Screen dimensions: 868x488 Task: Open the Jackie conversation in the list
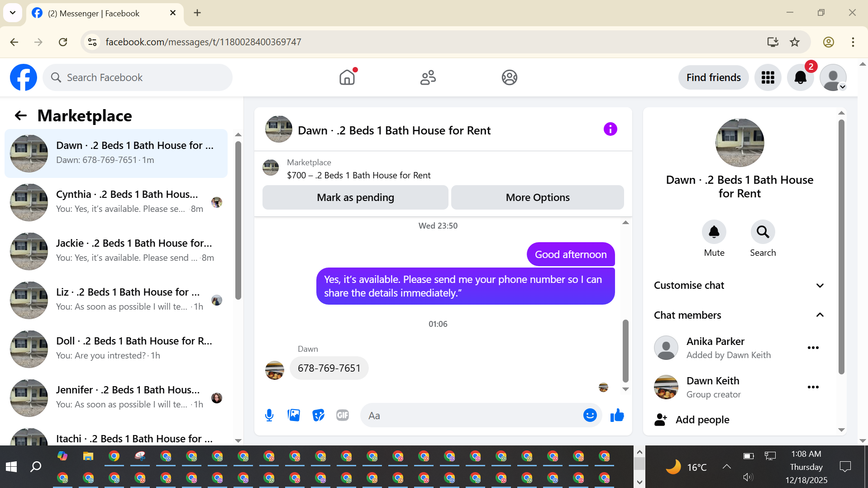[x=116, y=251]
